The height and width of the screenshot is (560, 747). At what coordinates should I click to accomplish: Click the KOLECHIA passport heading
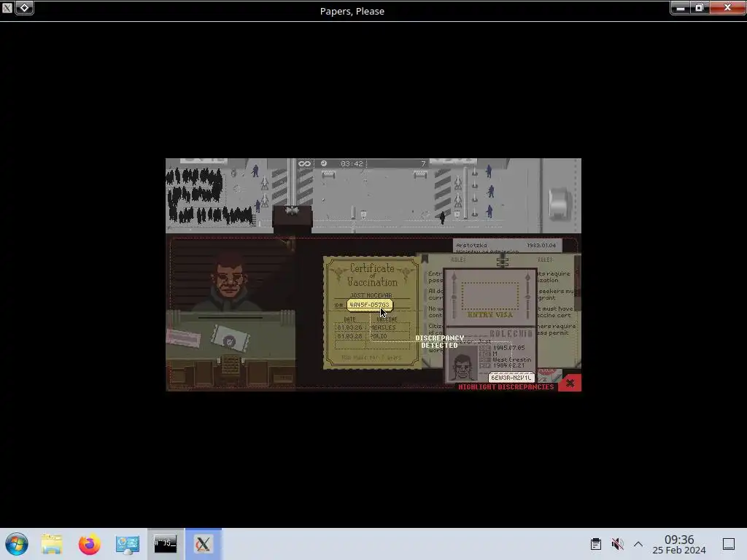(x=511, y=333)
